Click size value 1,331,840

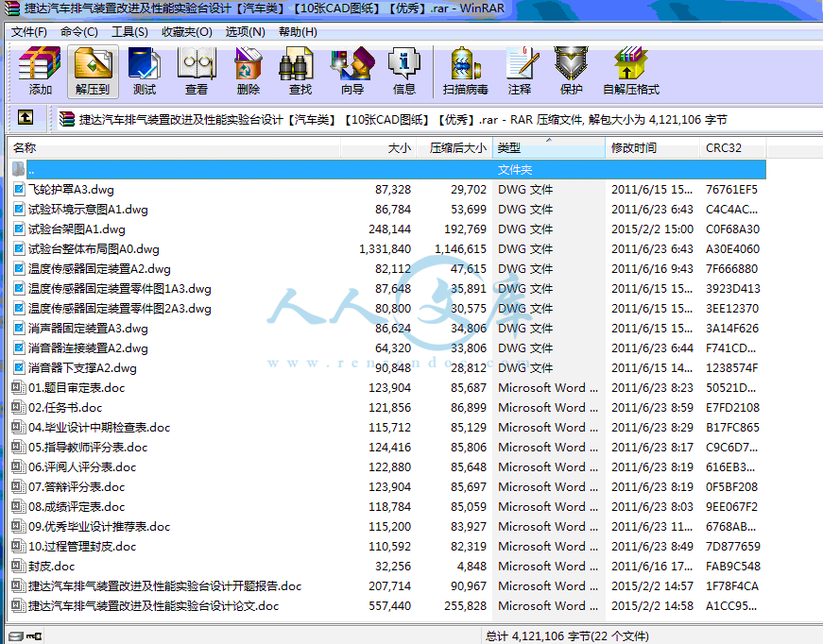coord(385,249)
